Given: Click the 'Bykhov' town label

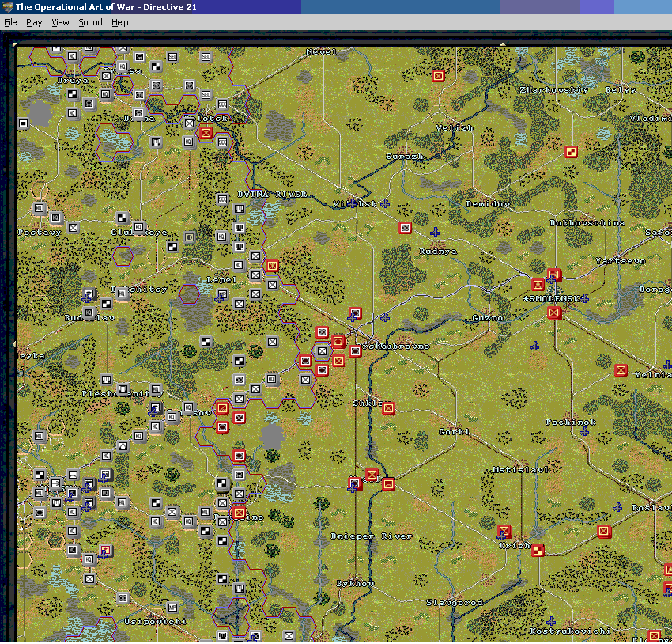Looking at the screenshot, I should point(355,584).
